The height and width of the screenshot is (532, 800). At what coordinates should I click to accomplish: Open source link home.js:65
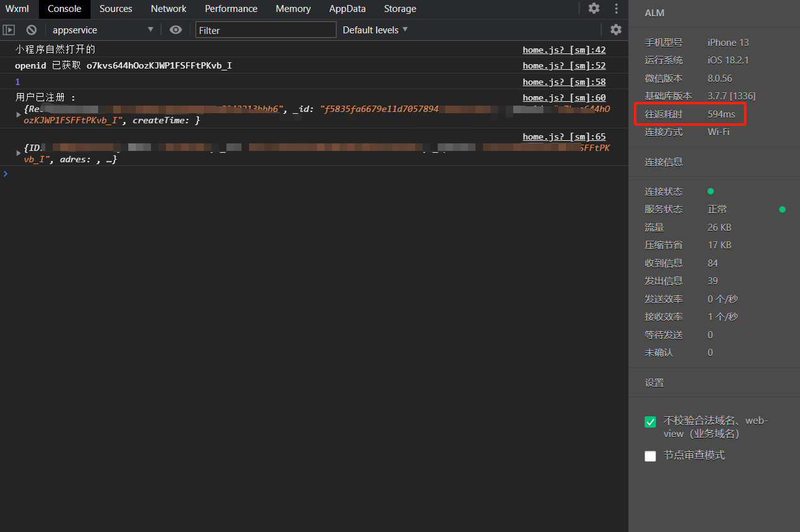[x=564, y=136]
